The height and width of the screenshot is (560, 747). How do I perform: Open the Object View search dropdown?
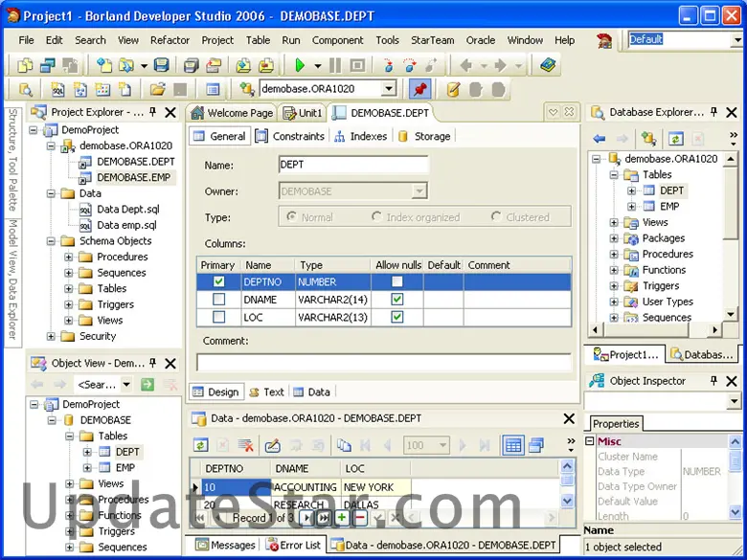pos(126,384)
